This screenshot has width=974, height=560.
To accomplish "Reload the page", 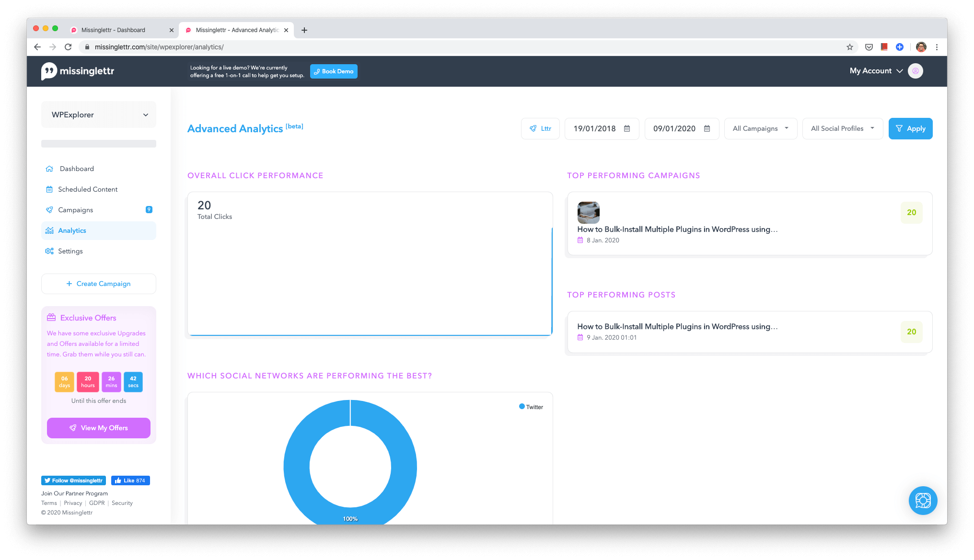I will click(68, 47).
